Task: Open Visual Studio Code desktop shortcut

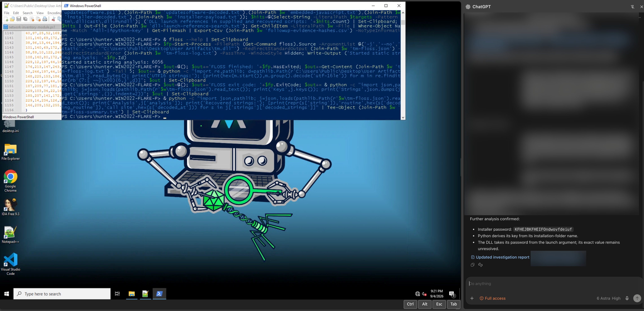Action: click(x=11, y=264)
